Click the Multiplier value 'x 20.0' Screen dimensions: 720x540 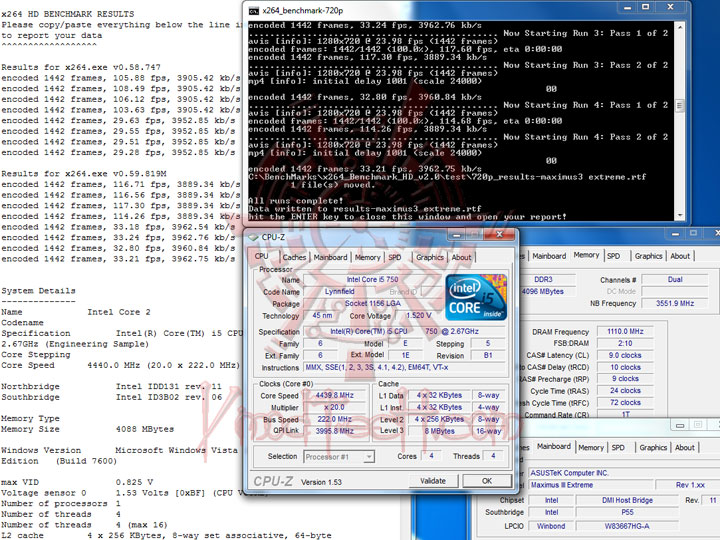[x=334, y=407]
